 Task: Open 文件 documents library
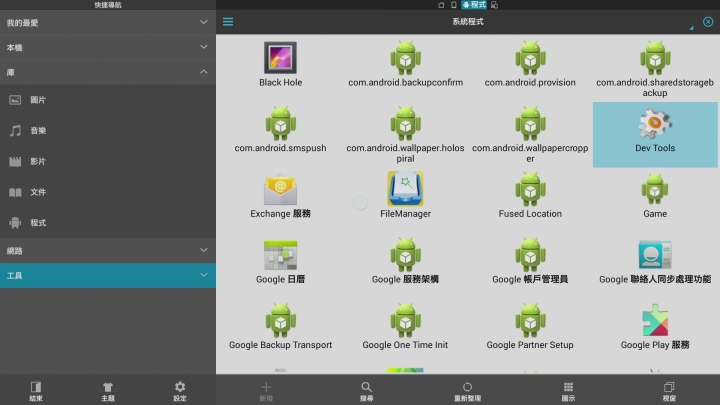tap(108, 192)
